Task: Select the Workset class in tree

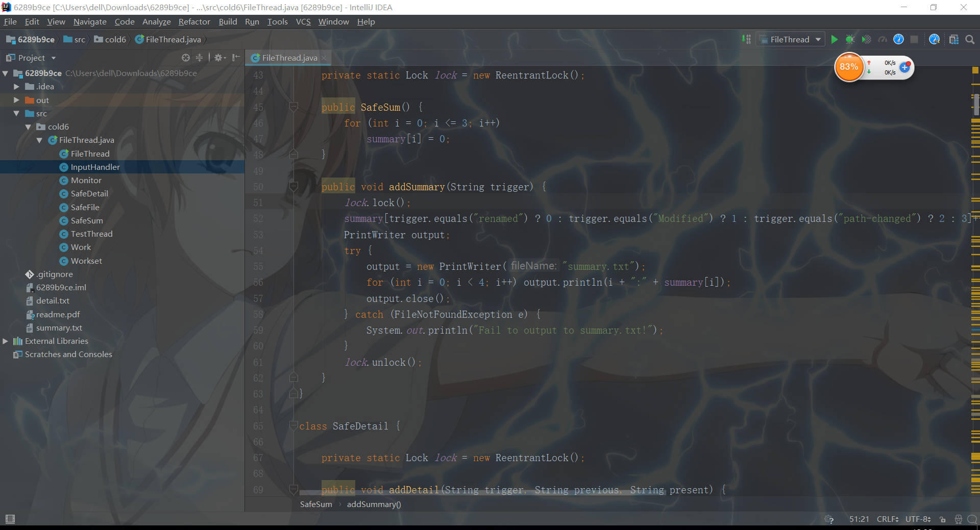Action: tap(86, 261)
